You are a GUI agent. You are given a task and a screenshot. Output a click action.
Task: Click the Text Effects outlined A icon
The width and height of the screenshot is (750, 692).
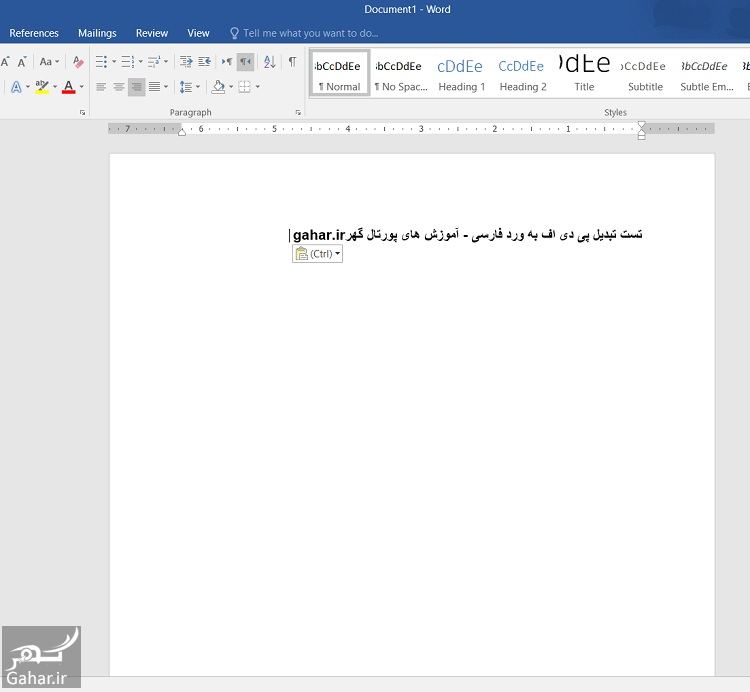[x=16, y=87]
